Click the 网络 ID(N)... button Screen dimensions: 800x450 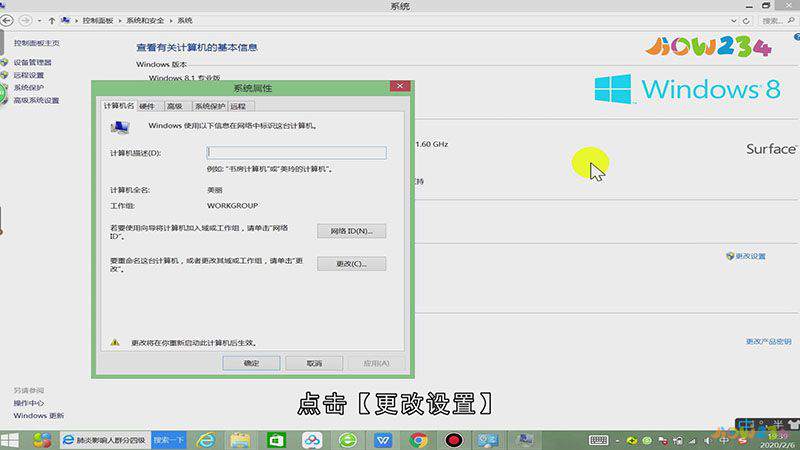tap(352, 231)
